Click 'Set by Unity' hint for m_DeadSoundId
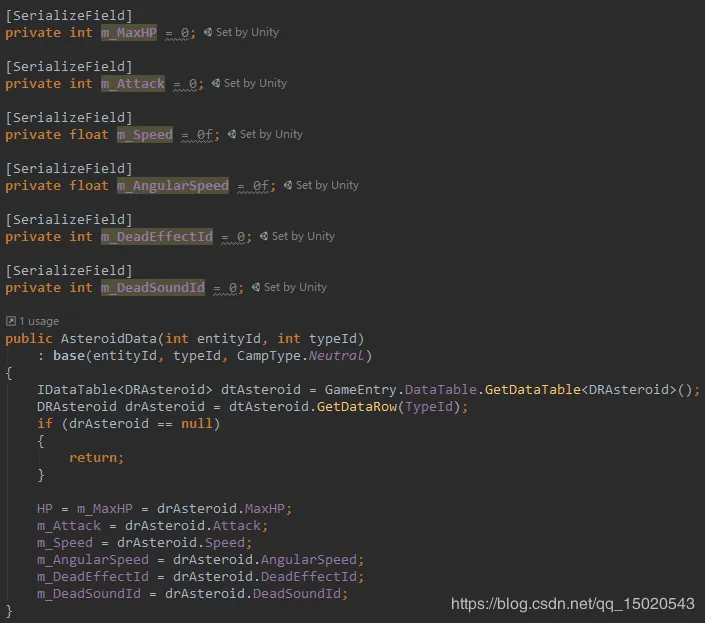This screenshot has width=705, height=623. coord(295,287)
